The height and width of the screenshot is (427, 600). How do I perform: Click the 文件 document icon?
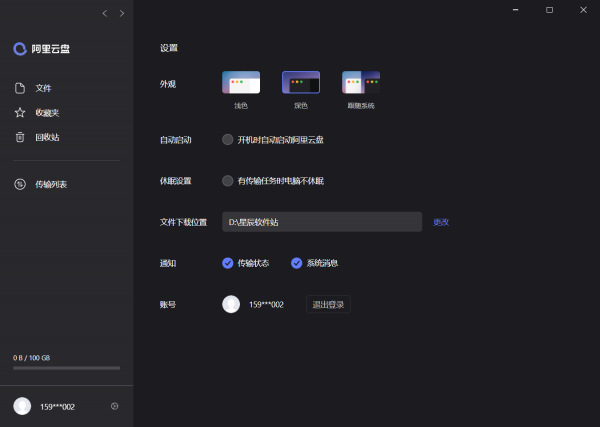click(20, 88)
